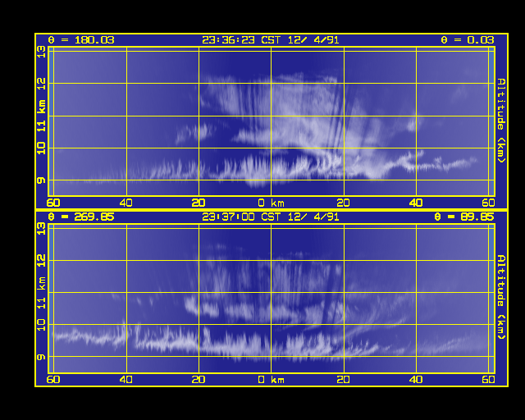Click the 40 label on the θ = 269.85 side

pos(126,380)
